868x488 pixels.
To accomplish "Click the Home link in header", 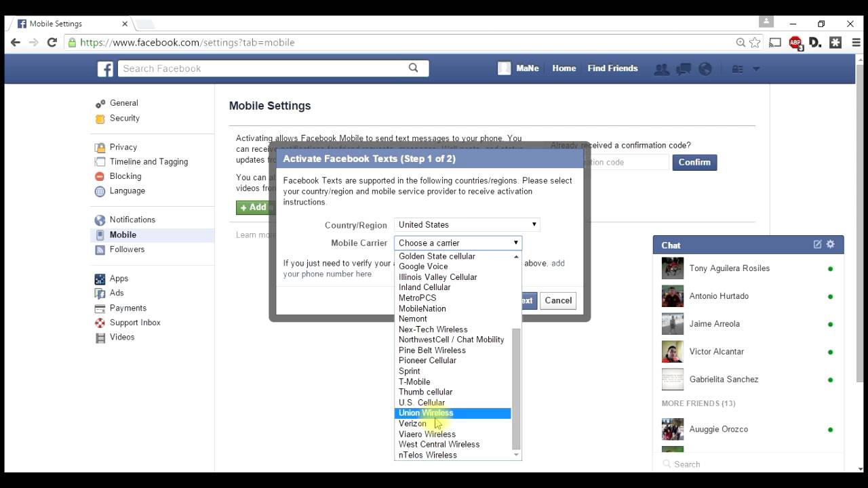I will pyautogui.click(x=564, y=68).
